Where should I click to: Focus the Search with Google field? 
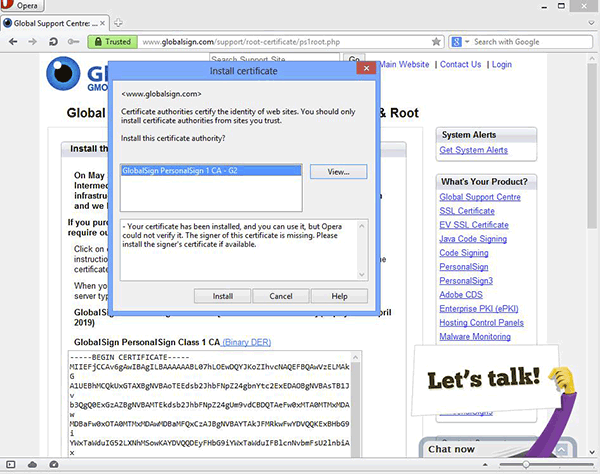tap(532, 42)
